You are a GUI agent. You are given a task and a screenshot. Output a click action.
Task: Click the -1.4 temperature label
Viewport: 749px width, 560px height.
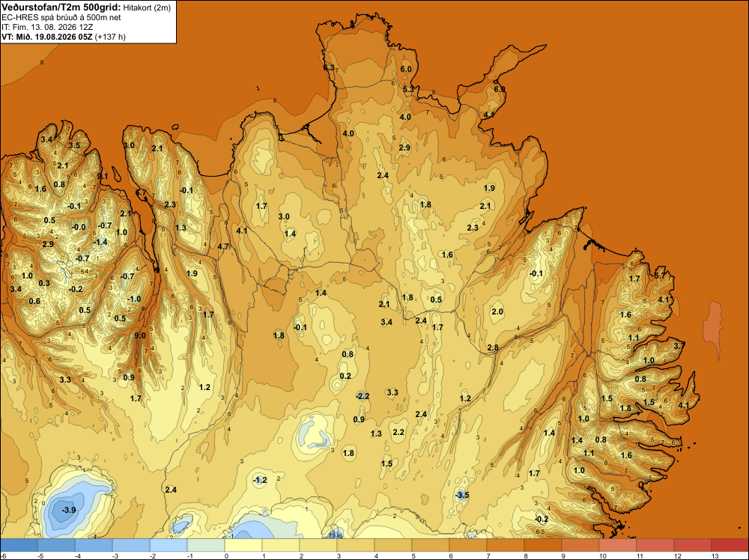[100, 242]
